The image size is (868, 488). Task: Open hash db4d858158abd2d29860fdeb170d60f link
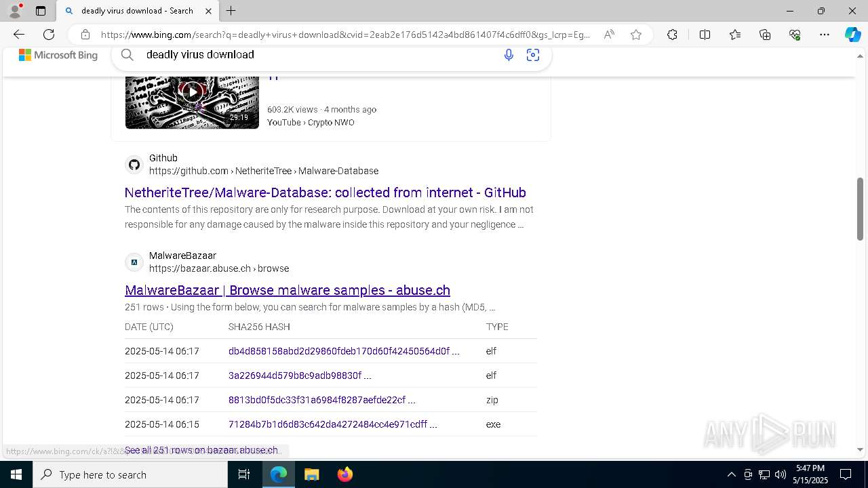pos(344,351)
